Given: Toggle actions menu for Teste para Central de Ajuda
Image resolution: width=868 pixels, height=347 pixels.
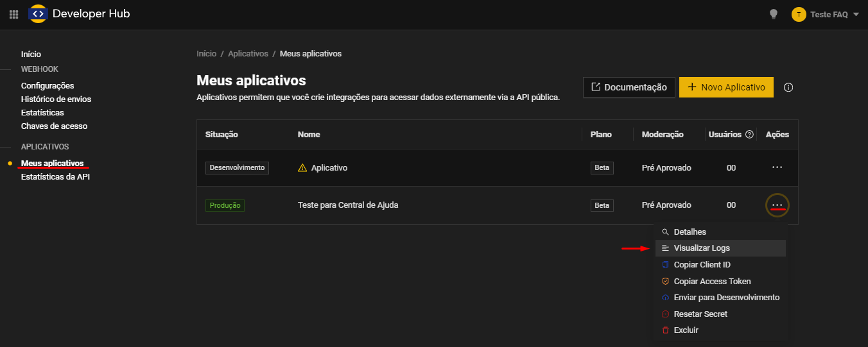Looking at the screenshot, I should [777, 205].
